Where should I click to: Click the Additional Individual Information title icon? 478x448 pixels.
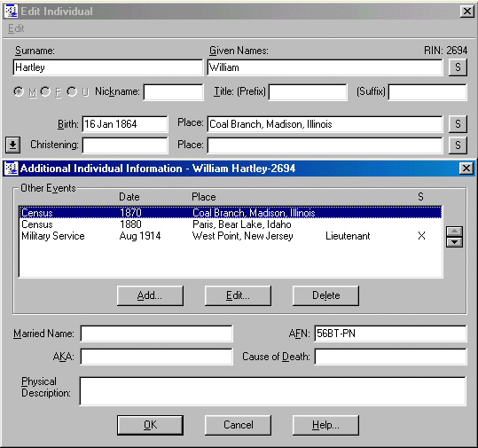(12, 169)
